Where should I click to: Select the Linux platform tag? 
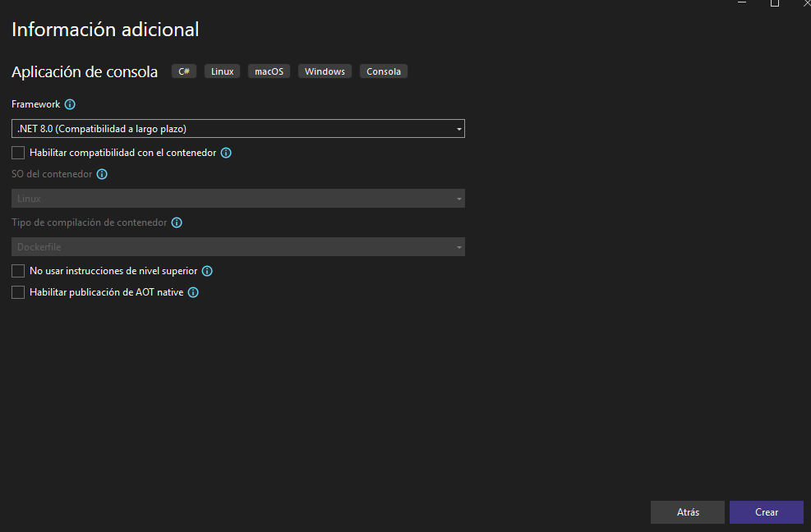[223, 71]
